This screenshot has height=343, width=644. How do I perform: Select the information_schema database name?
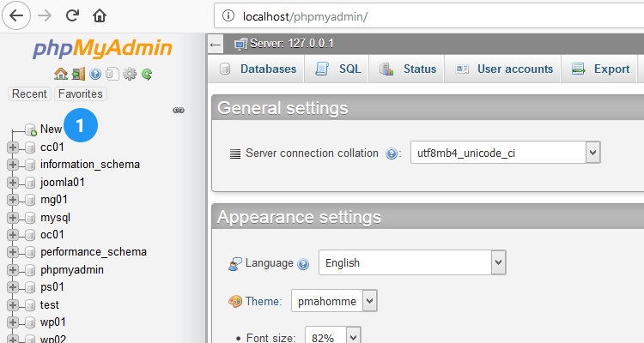tap(90, 165)
